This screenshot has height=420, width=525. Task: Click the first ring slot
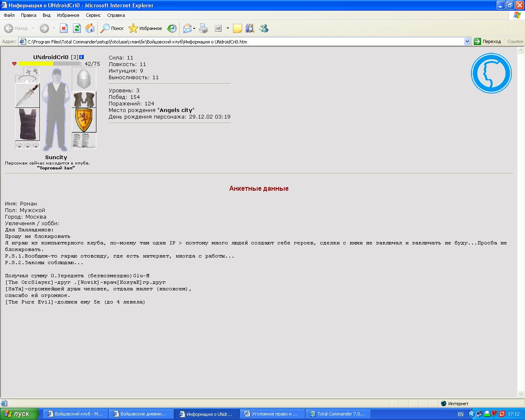[x=19, y=145]
